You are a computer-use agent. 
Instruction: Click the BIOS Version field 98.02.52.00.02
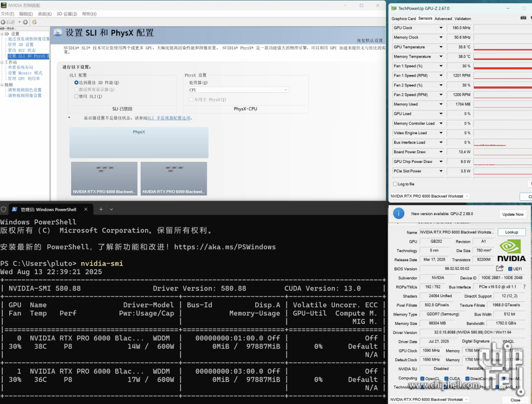[457, 269]
